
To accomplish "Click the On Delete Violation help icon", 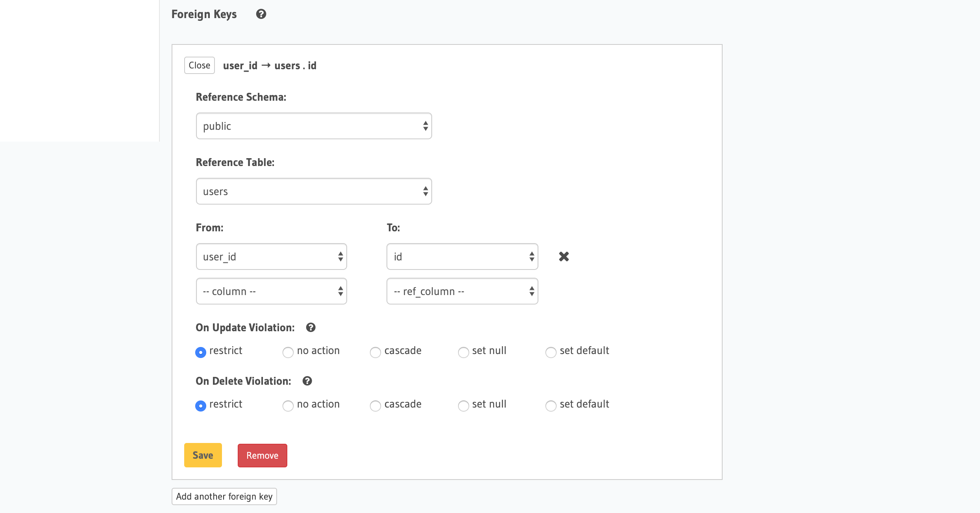I will point(307,381).
